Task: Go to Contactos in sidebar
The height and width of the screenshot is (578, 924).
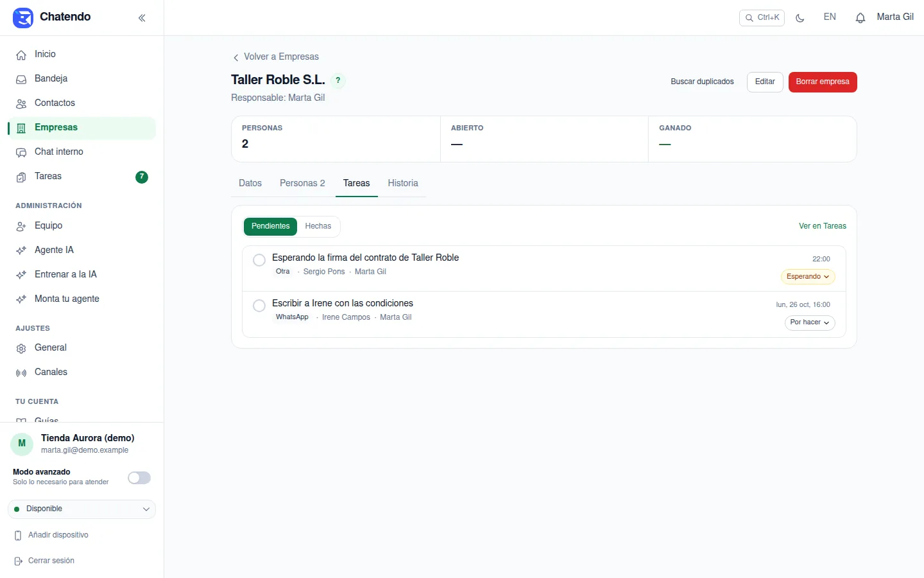Action: (81, 103)
